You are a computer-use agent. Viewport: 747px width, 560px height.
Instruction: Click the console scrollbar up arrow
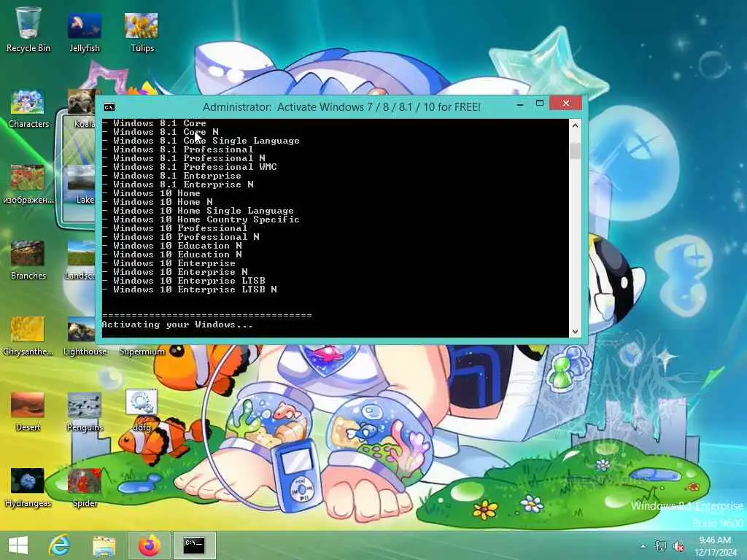click(575, 125)
